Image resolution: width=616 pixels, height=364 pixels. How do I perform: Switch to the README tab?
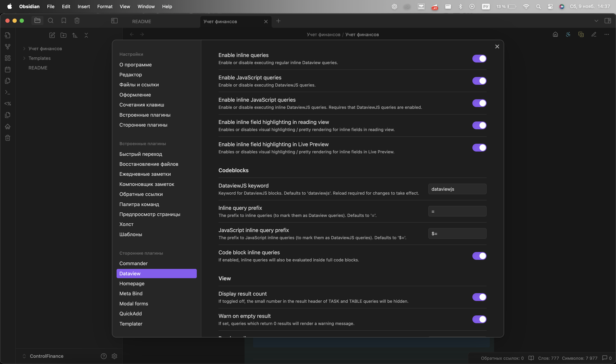coord(142,22)
